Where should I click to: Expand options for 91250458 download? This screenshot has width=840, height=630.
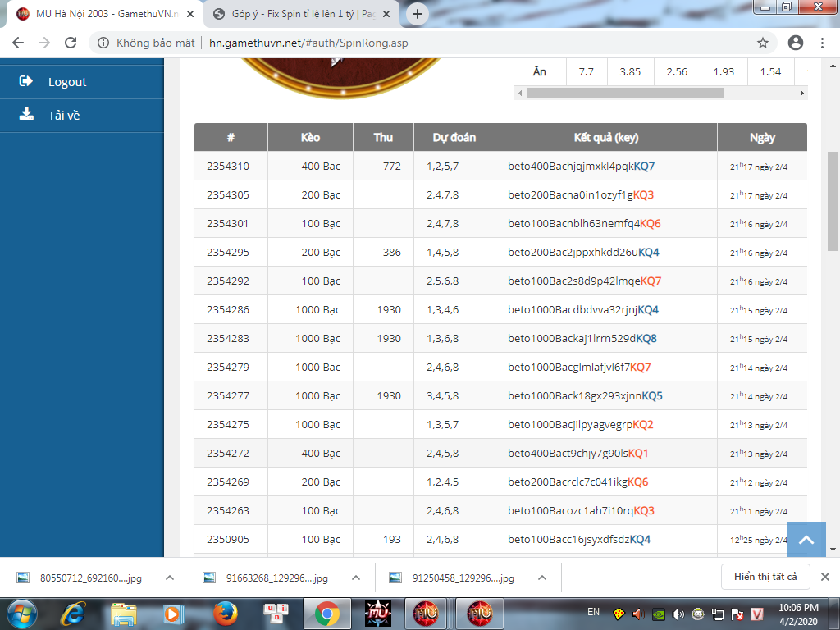click(x=542, y=577)
